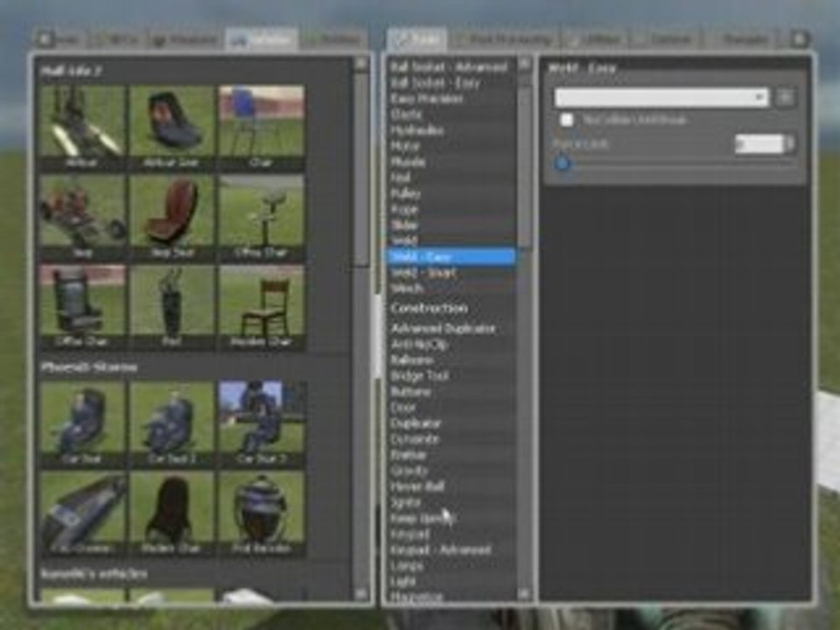Click the small button beside the preset dropdown
Viewport: 840px width, 630px height.
786,97
